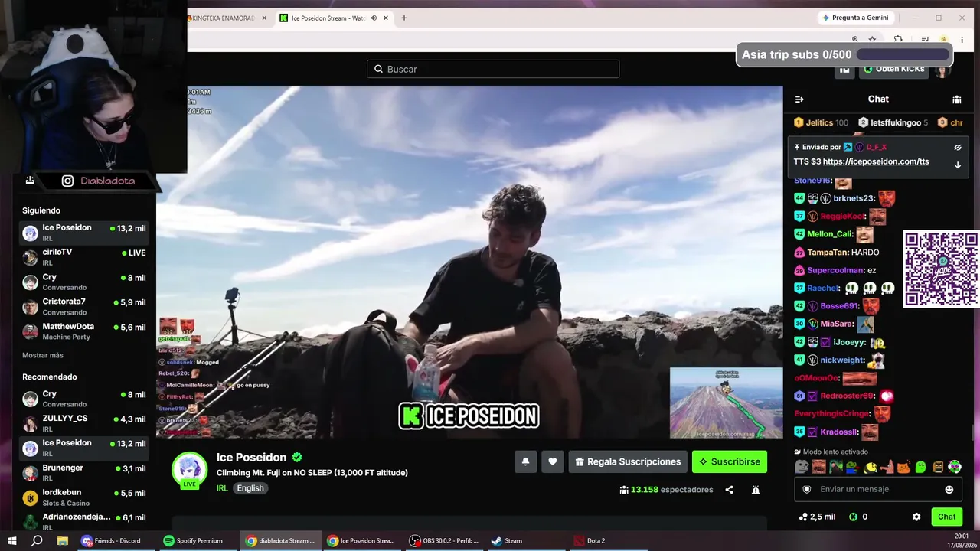
Task: Mute the Ice Poseidon tab audio icon
Action: click(374, 18)
